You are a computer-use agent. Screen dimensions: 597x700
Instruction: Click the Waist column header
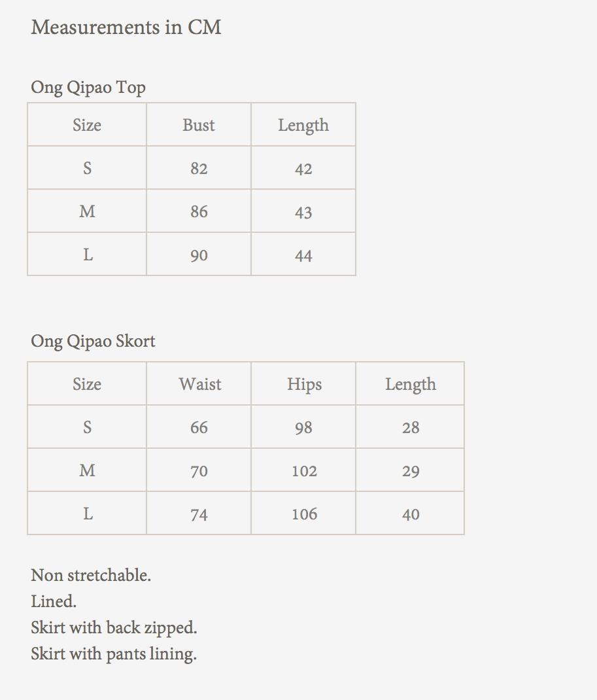(x=200, y=384)
